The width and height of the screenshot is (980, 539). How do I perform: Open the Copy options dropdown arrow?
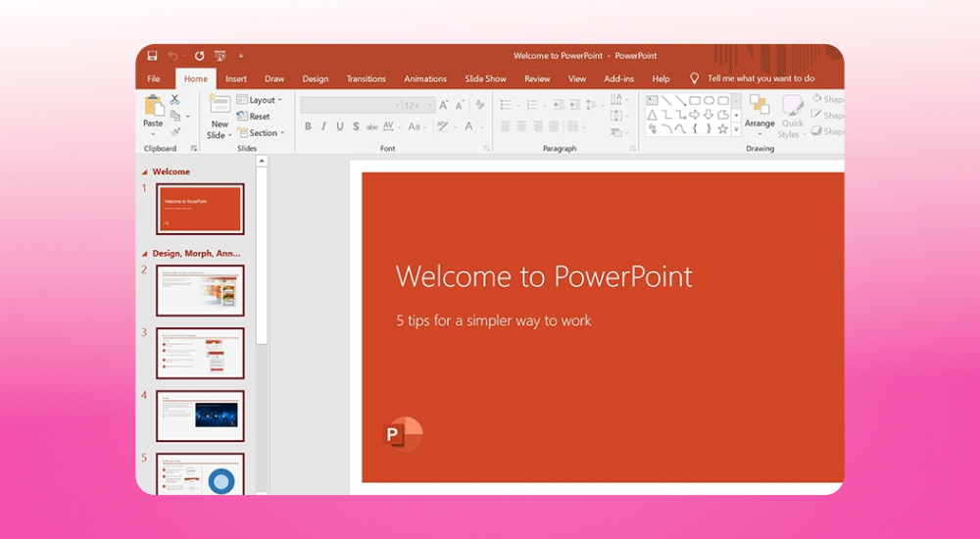(x=187, y=117)
